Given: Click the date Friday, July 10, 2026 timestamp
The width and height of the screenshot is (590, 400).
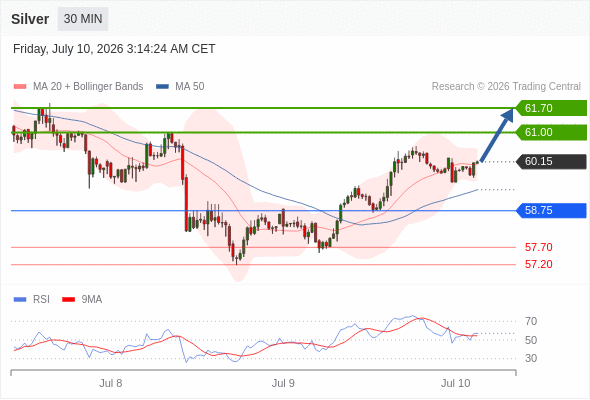Looking at the screenshot, I should (x=114, y=49).
